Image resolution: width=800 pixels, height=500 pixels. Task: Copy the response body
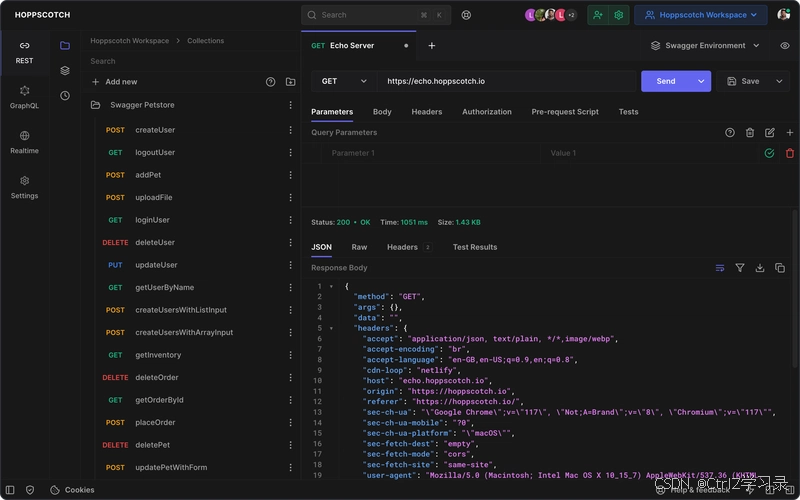click(780, 268)
